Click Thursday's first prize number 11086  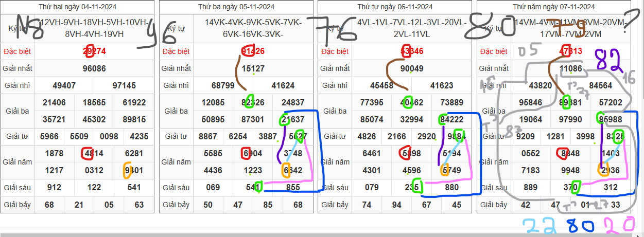point(571,68)
